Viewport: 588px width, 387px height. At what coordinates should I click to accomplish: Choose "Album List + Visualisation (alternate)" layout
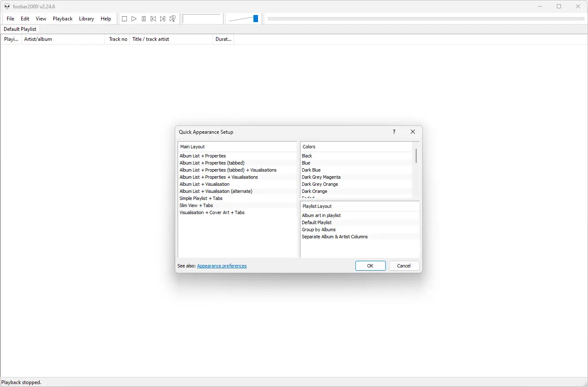click(x=237, y=191)
